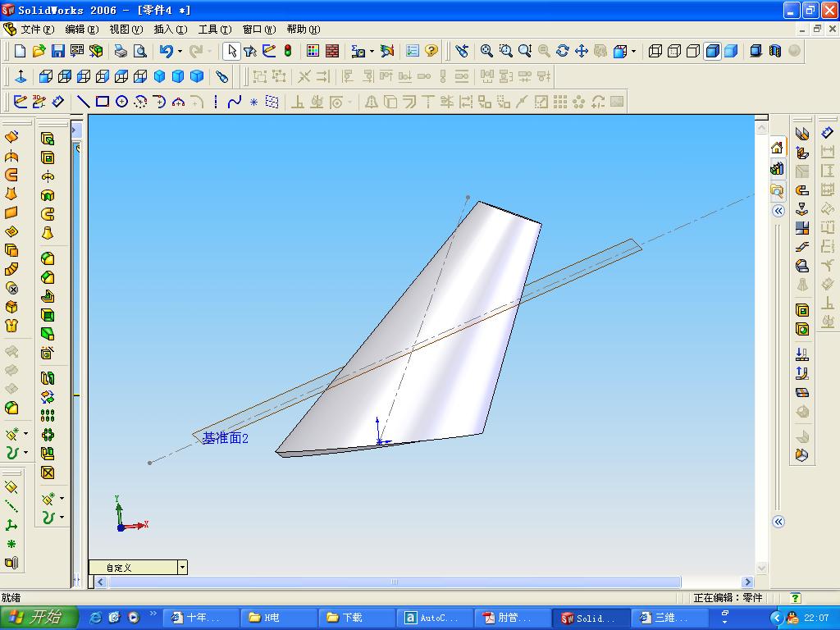Toggle Shaded display mode
Screen dimensions: 840x630
731,51
